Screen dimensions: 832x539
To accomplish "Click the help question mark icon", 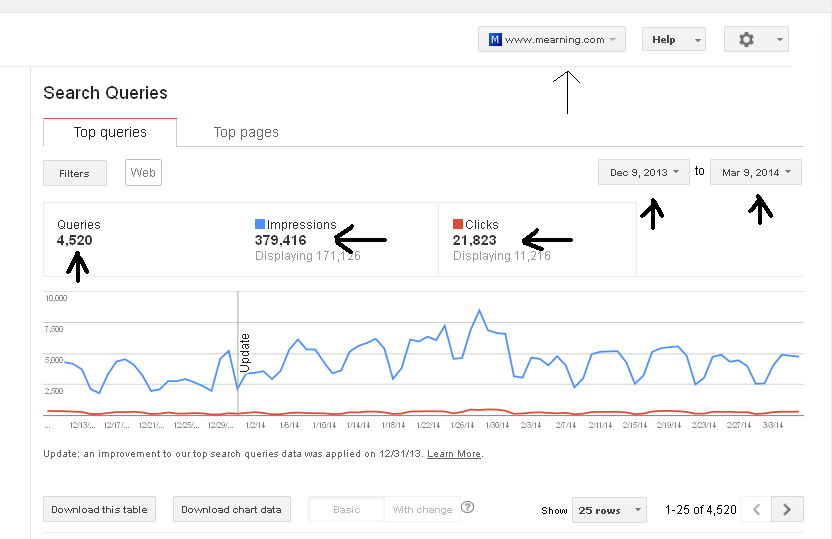I will pos(468,507).
